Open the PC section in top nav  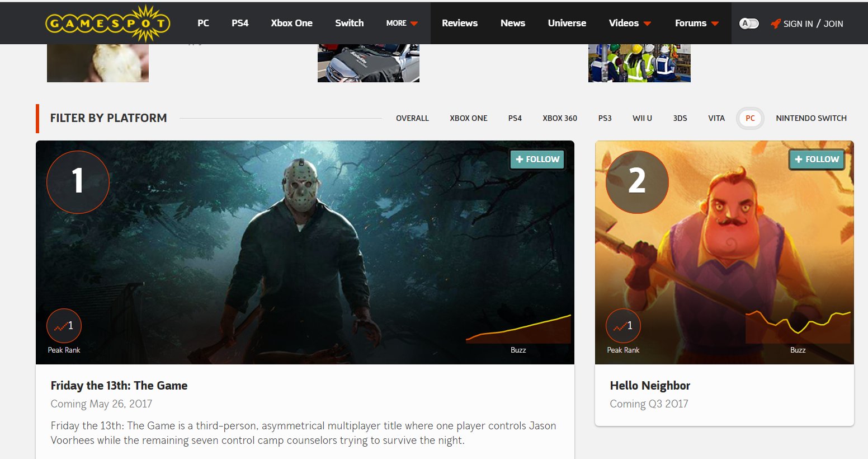coord(203,23)
